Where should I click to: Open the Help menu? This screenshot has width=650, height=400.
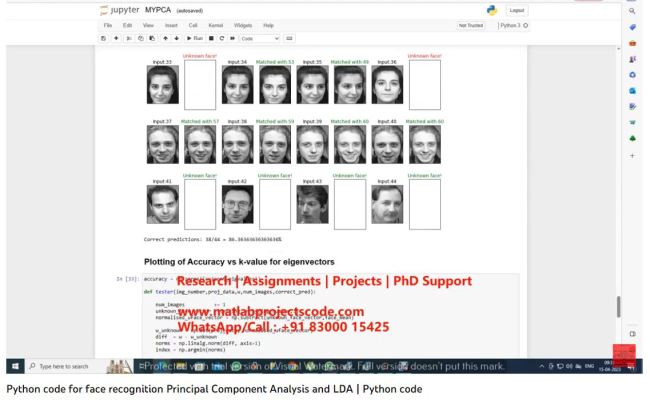[269, 25]
